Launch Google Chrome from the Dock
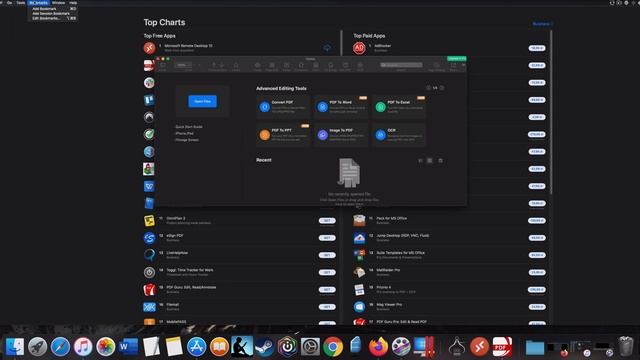 (x=333, y=347)
